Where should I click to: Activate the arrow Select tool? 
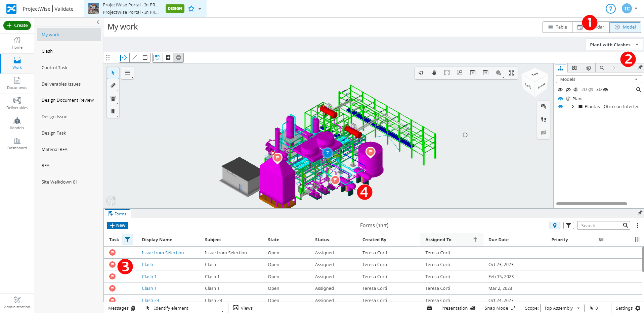113,73
